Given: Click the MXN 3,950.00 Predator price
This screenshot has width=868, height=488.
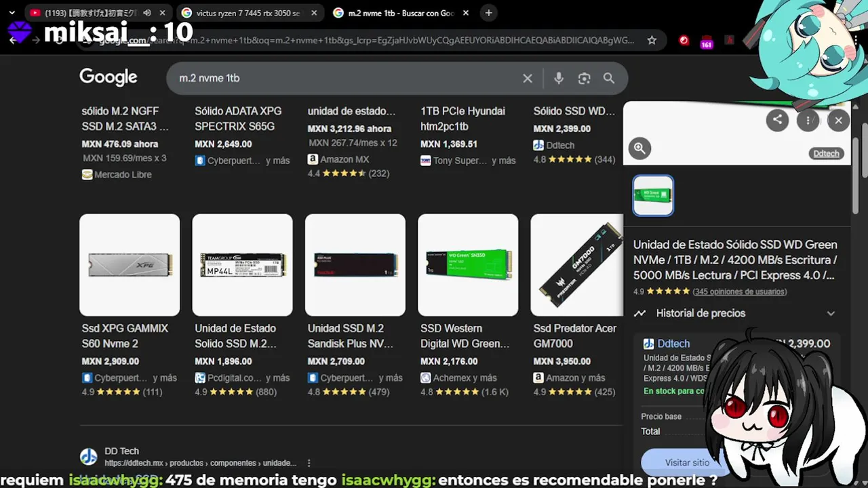Looking at the screenshot, I should pyautogui.click(x=562, y=361).
